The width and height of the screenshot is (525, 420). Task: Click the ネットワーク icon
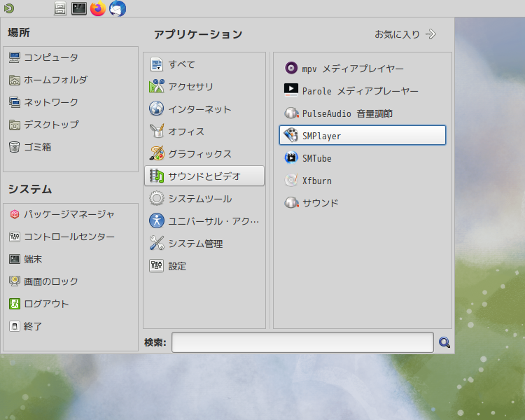(15, 102)
